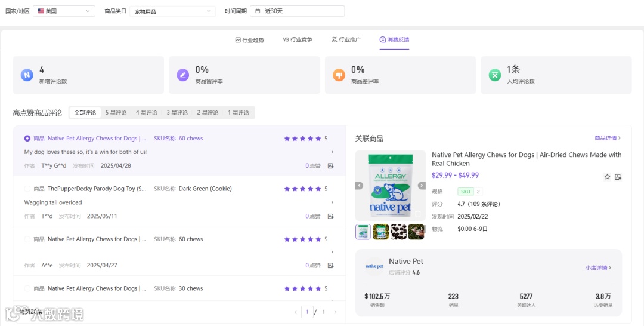
Task: Click the $102.5万 sales figure
Action: pyautogui.click(x=377, y=296)
